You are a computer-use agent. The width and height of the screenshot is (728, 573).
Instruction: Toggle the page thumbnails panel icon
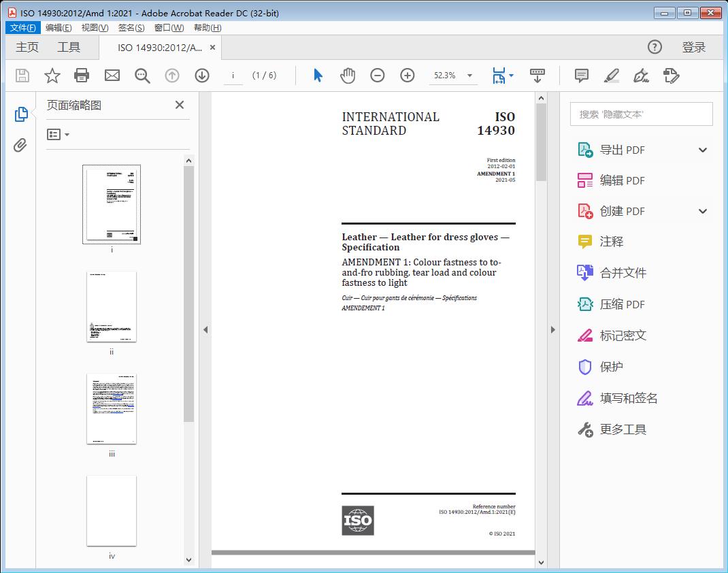20,114
